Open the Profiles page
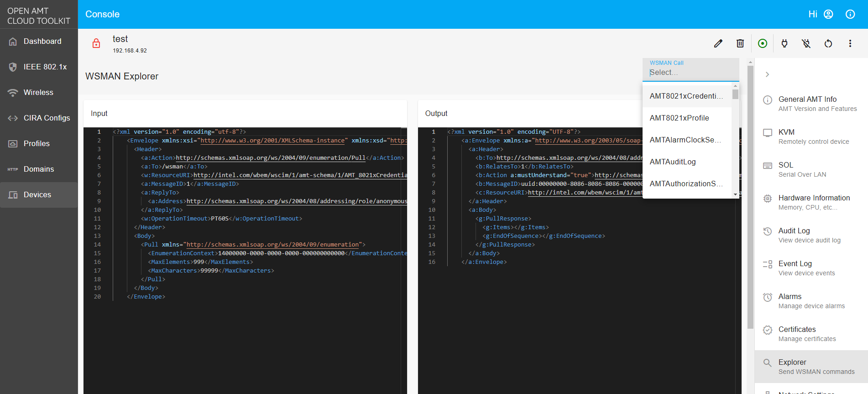 coord(39,144)
